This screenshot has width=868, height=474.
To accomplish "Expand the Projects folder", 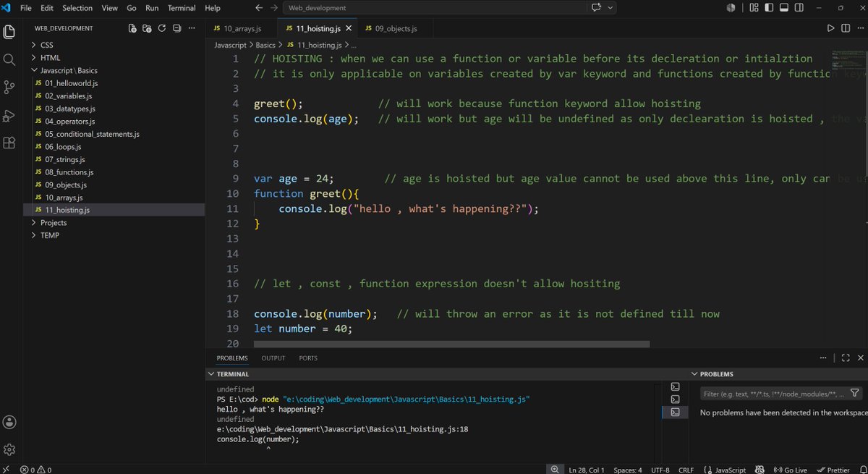I will [54, 222].
